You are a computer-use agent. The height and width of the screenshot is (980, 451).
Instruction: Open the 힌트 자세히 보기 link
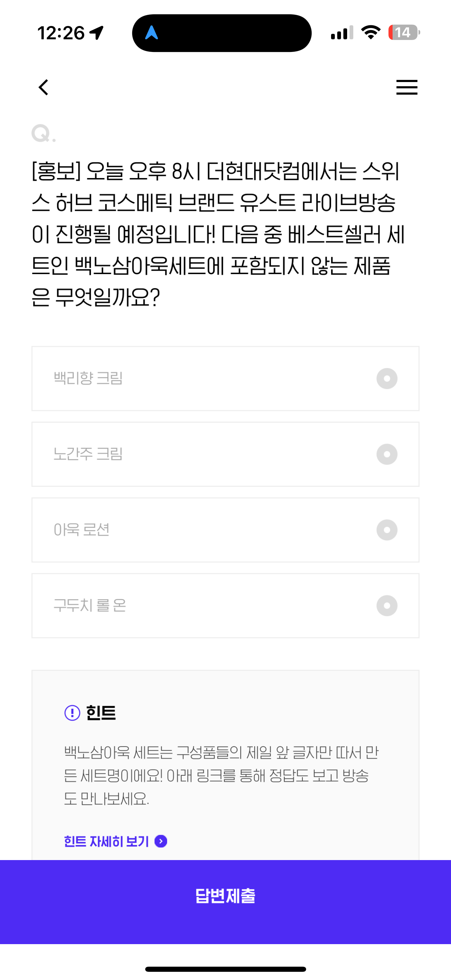tap(107, 841)
